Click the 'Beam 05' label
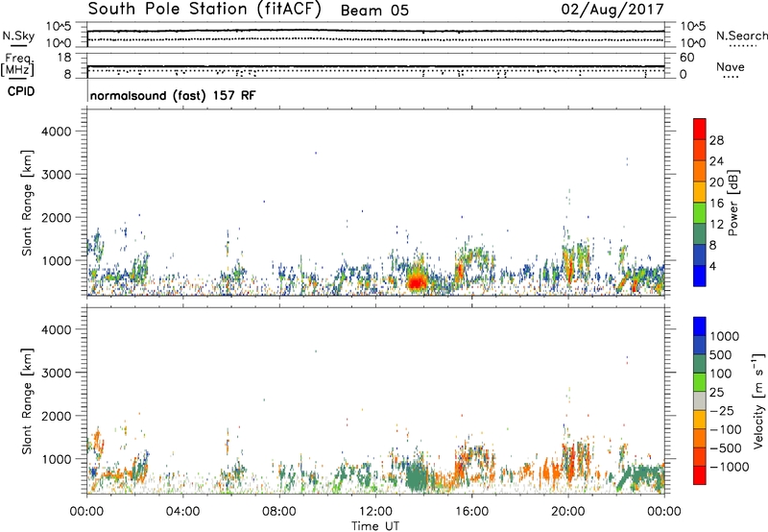768x532 pixels. (x=374, y=11)
